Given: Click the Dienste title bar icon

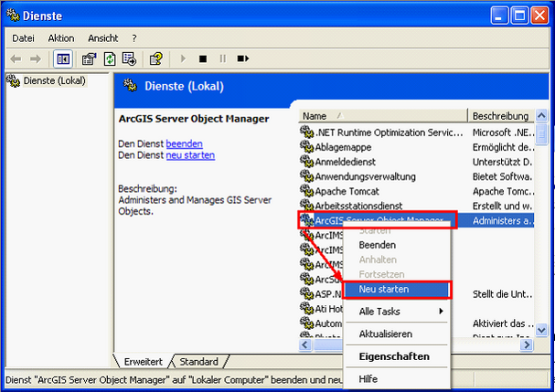Looking at the screenshot, I should 13,16.
